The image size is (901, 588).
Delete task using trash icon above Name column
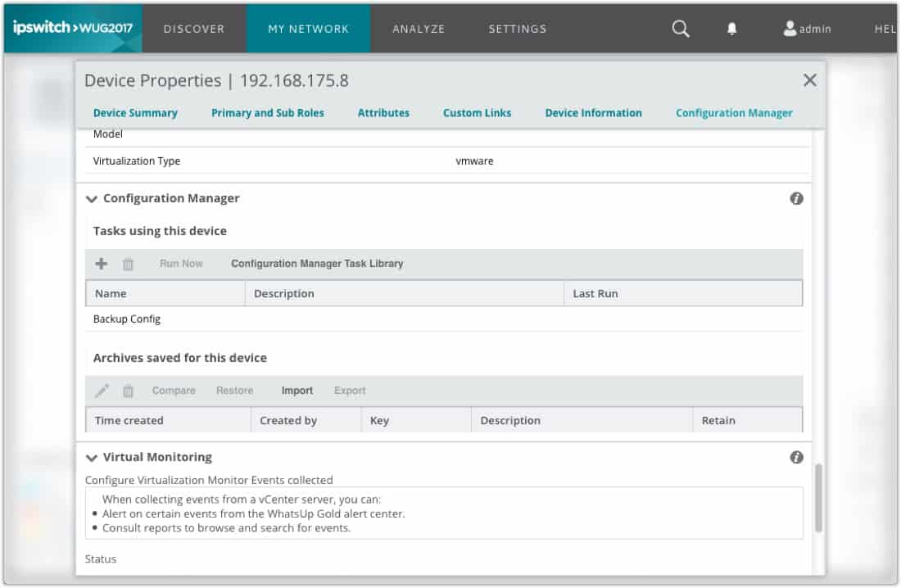tap(128, 264)
